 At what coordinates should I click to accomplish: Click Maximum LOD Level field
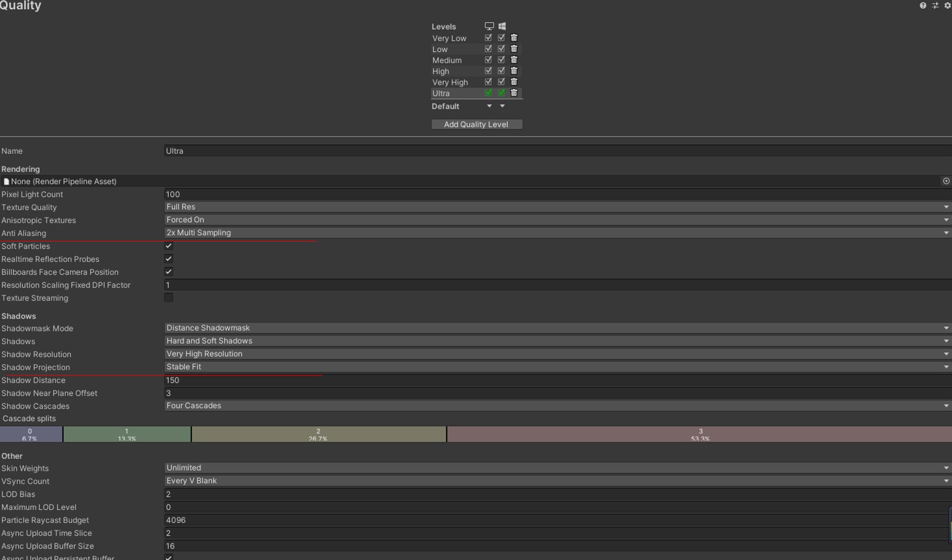[x=558, y=507]
